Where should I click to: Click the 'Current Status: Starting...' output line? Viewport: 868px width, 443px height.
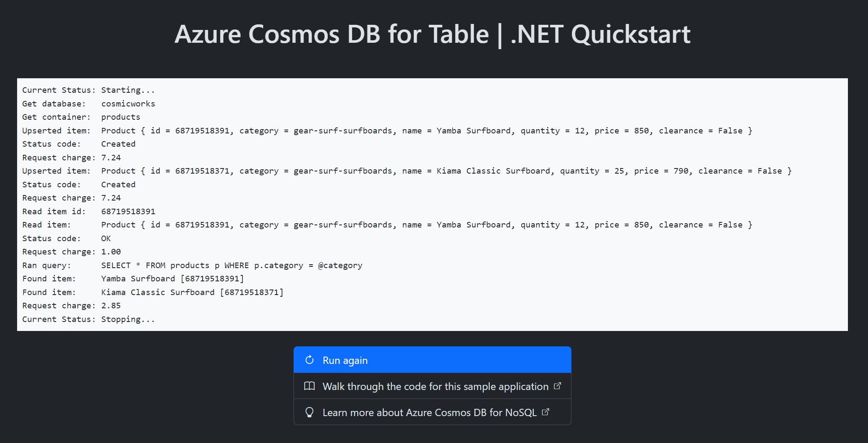click(x=88, y=90)
